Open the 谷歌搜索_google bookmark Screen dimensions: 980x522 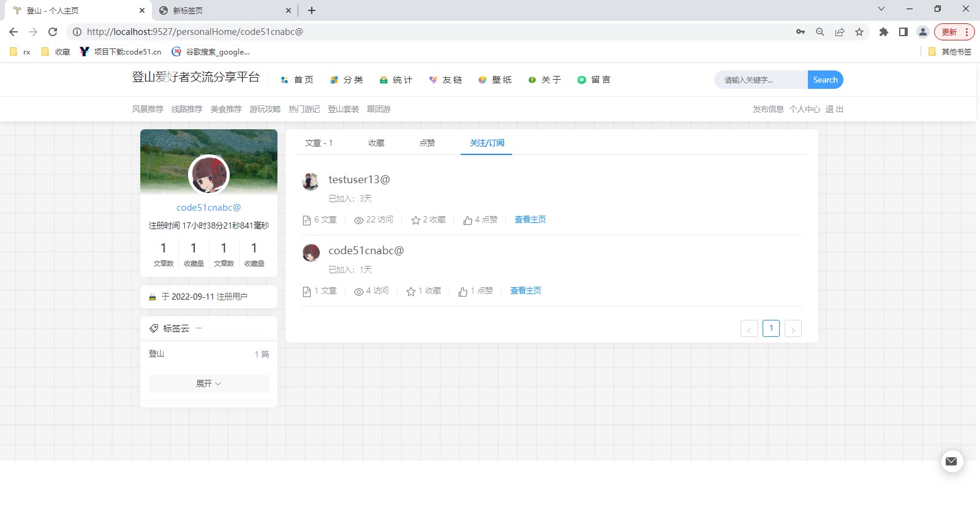[x=211, y=52]
